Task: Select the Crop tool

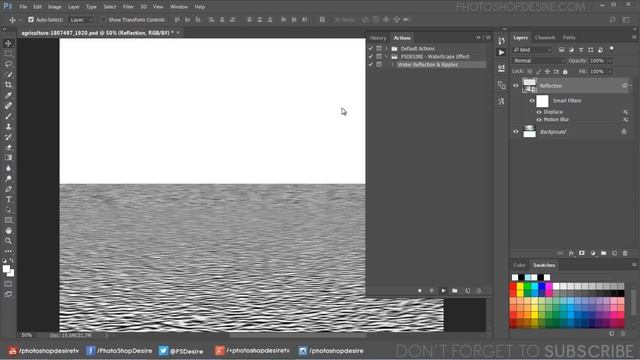Action: point(8,85)
